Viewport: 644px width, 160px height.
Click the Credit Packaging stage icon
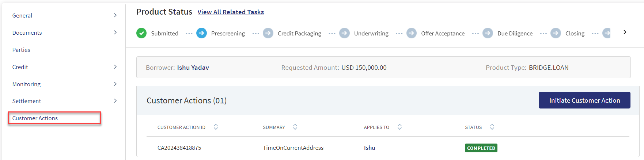click(x=268, y=33)
